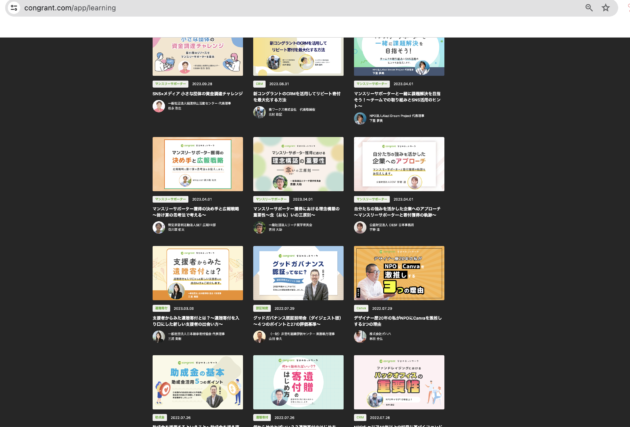Open title link 支援者からみた遺贈寄付とは
Viewport: 630px width, 427px height.
(x=196, y=321)
